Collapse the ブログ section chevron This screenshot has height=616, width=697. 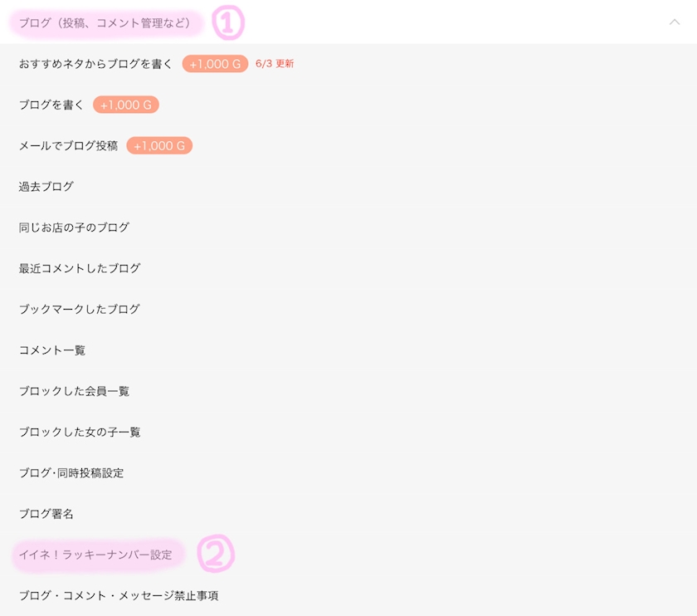click(x=674, y=22)
